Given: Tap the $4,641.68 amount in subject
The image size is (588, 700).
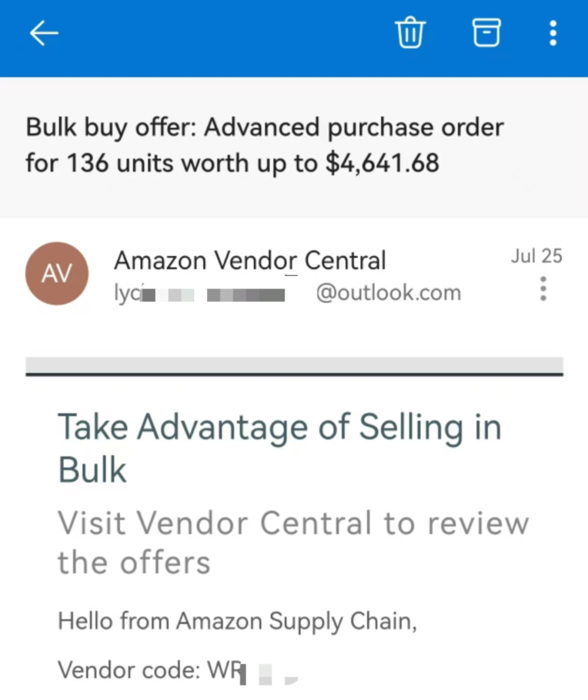Looking at the screenshot, I should (x=382, y=163).
